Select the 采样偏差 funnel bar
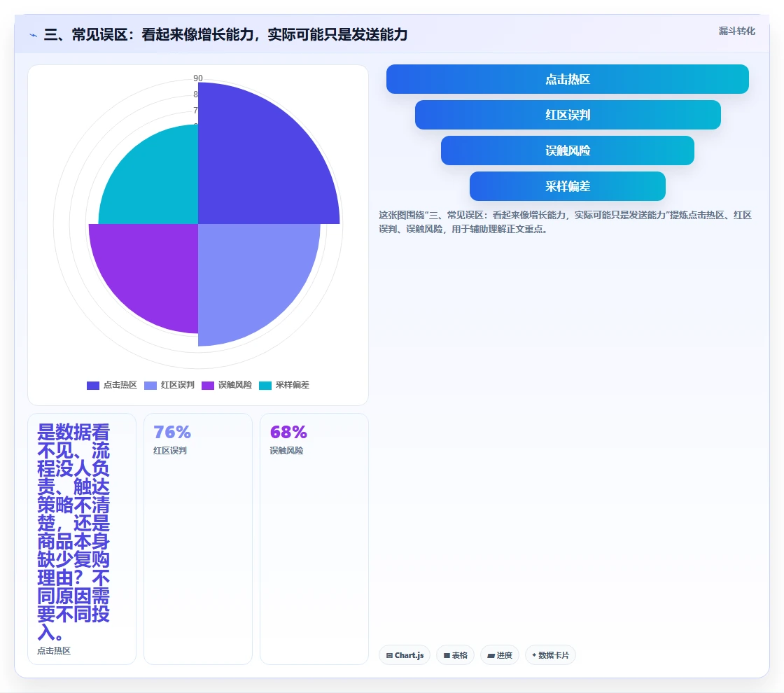 [568, 186]
